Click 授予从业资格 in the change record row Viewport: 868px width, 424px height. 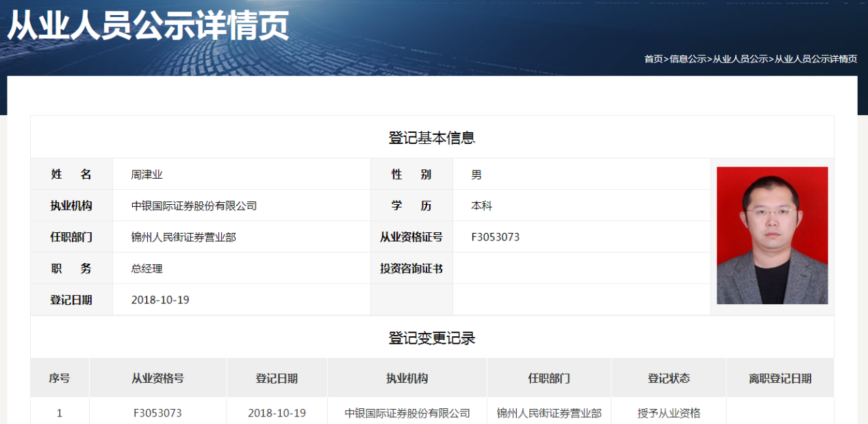point(668,413)
